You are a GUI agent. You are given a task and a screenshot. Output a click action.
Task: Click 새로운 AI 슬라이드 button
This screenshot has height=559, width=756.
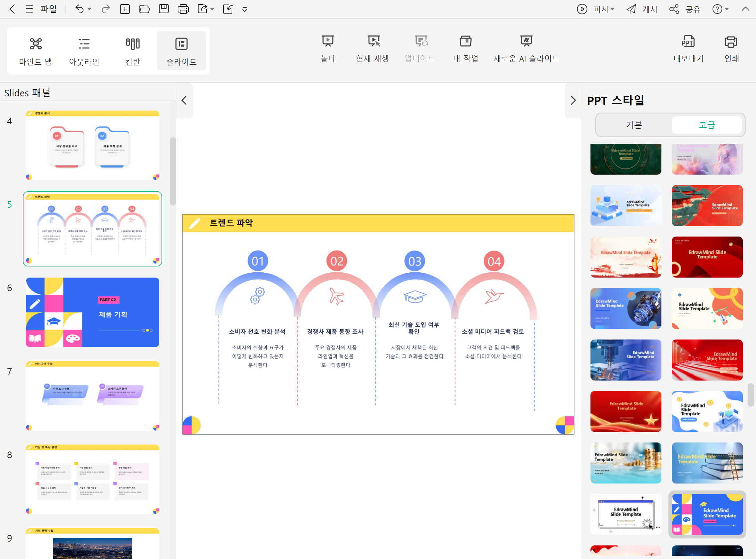526,49
